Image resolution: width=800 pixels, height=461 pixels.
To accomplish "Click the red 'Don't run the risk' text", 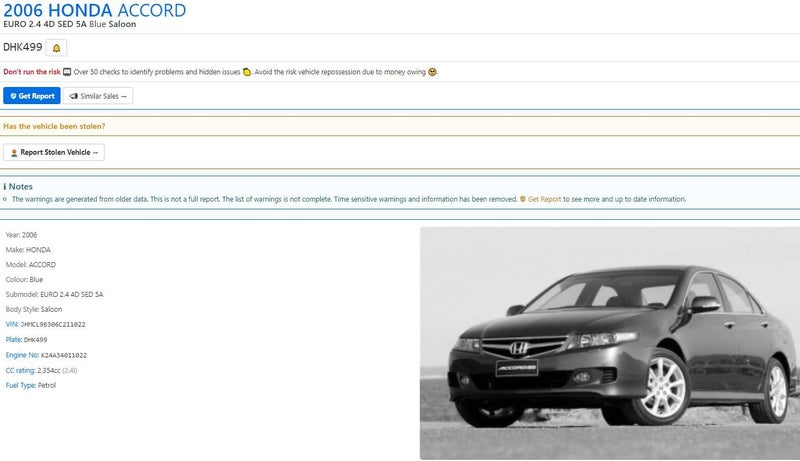I will [x=32, y=72].
